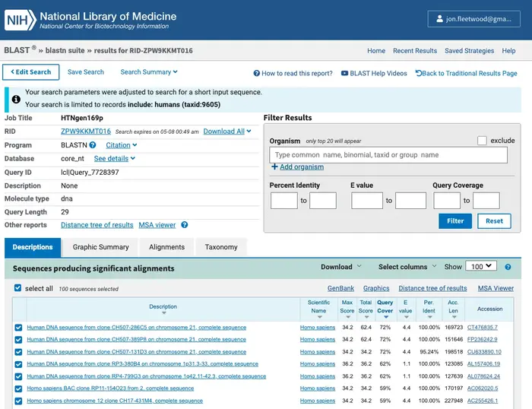Viewport: 532px width, 409px height.
Task: Open the BLAST Help Videos video icon
Action: tap(344, 73)
